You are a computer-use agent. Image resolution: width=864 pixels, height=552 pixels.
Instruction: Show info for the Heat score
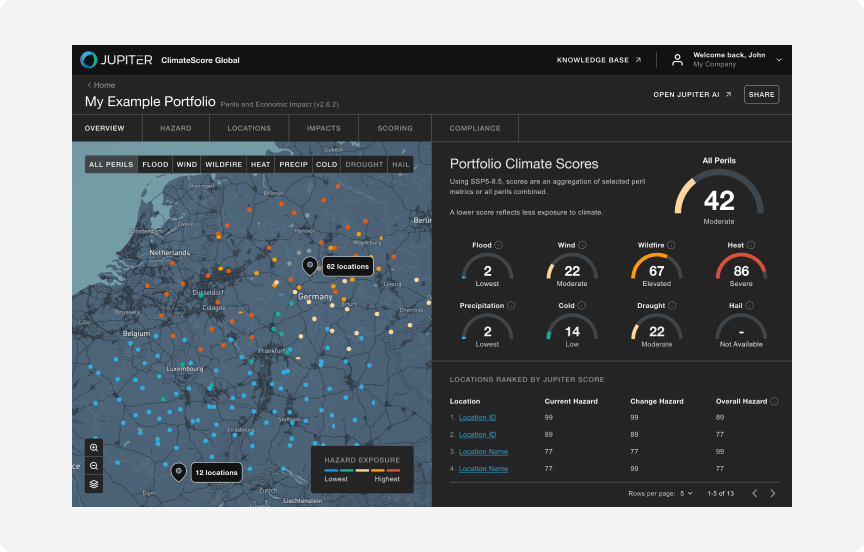tap(750, 245)
